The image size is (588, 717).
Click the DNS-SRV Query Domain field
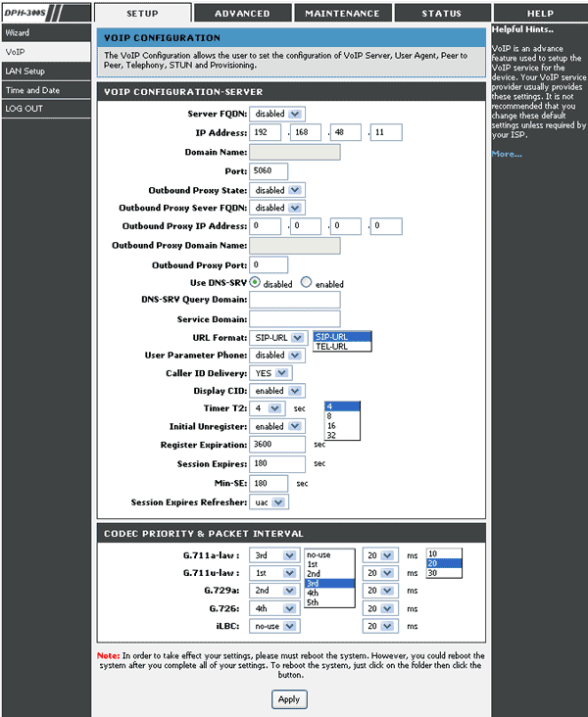295,300
